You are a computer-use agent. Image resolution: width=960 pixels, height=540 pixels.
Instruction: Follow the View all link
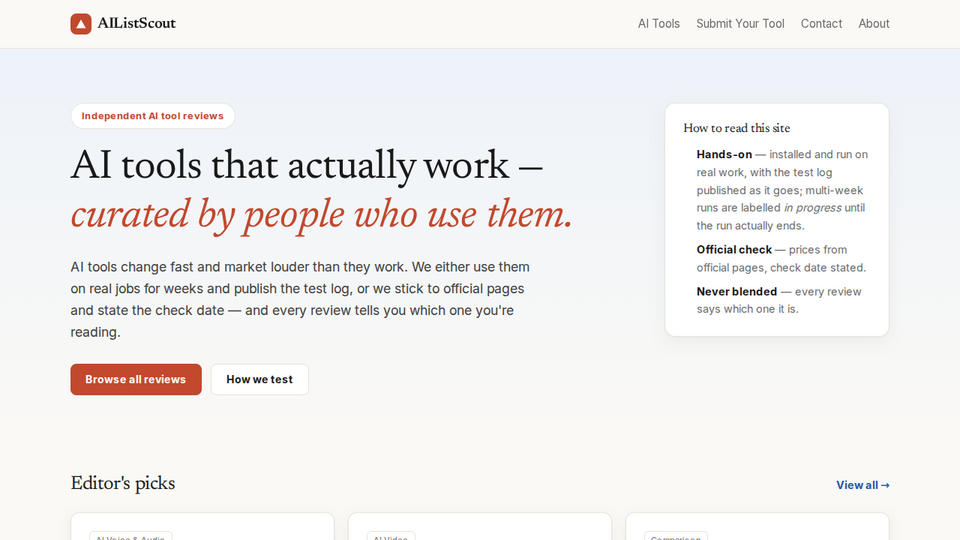click(x=863, y=485)
